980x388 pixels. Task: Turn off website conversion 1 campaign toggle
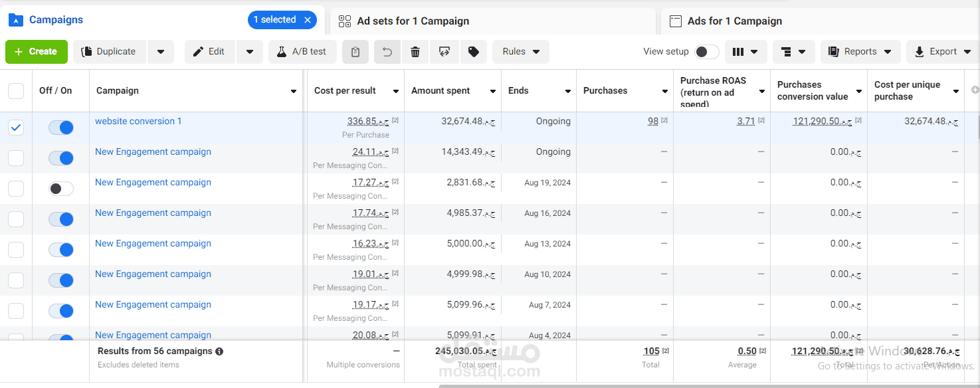point(61,128)
